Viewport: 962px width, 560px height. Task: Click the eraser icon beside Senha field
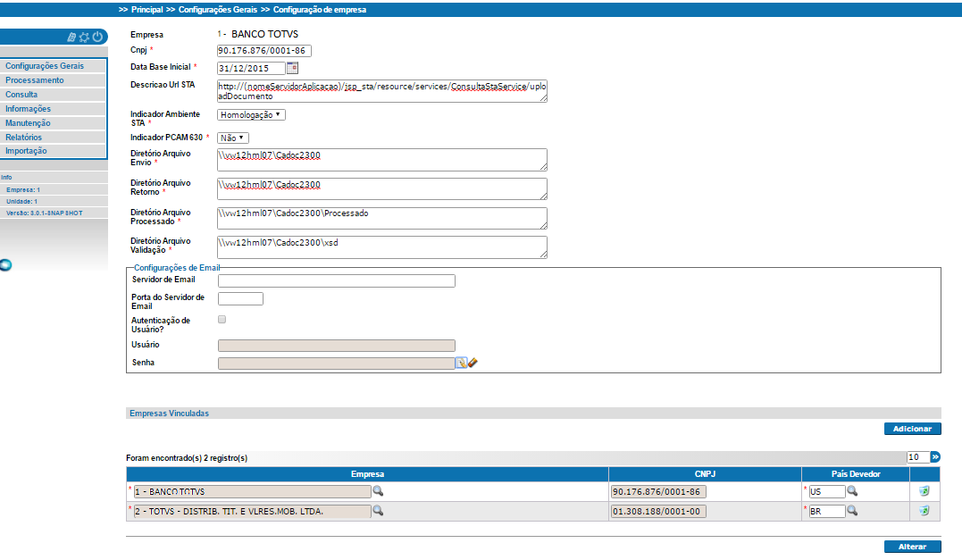473,364
